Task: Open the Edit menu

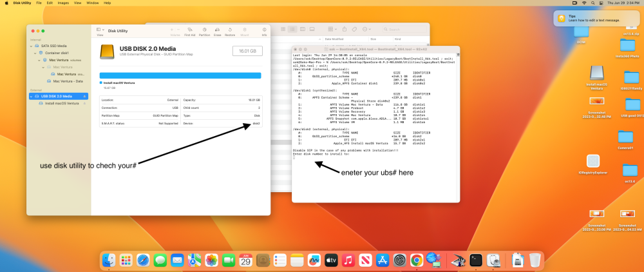Action: [50, 3]
